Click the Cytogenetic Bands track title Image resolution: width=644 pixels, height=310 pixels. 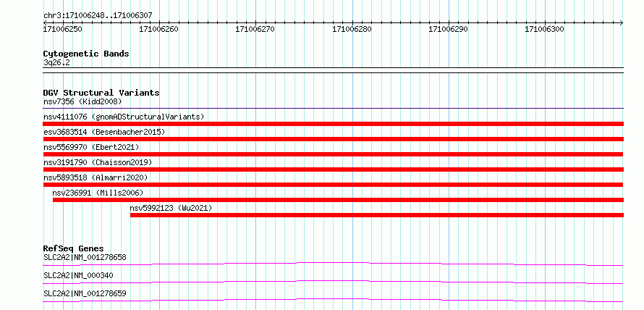(x=86, y=54)
